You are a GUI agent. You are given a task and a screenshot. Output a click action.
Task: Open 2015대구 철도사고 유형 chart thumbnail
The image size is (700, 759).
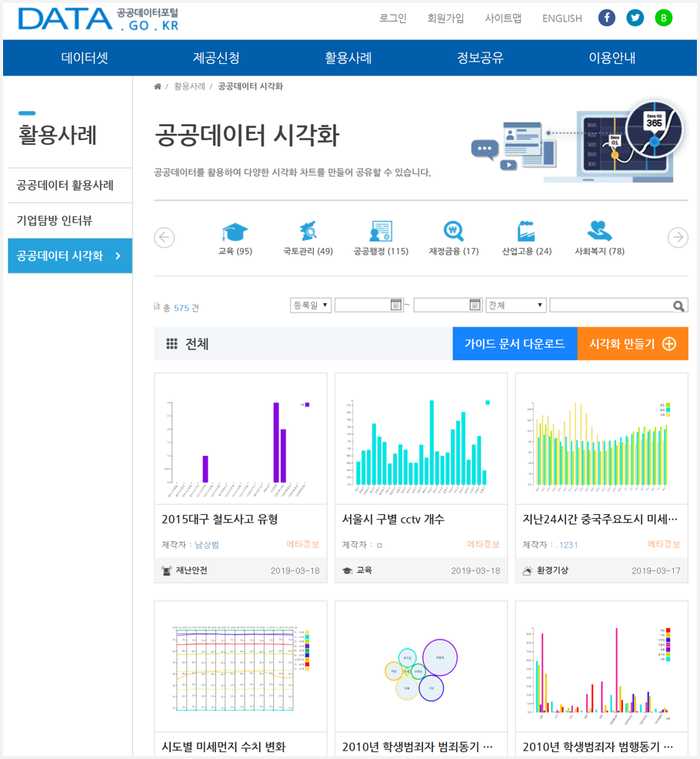[x=241, y=439]
